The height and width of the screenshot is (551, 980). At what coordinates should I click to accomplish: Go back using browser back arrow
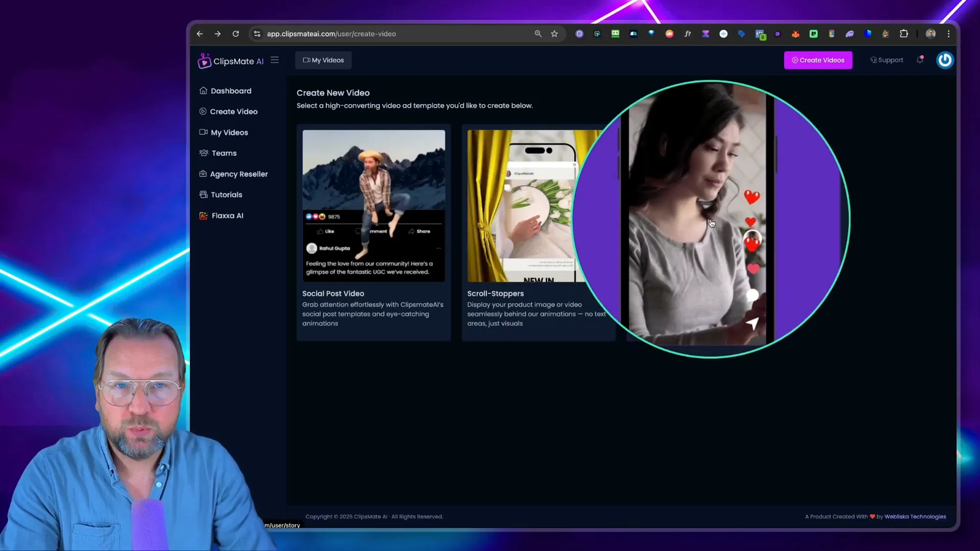click(200, 34)
